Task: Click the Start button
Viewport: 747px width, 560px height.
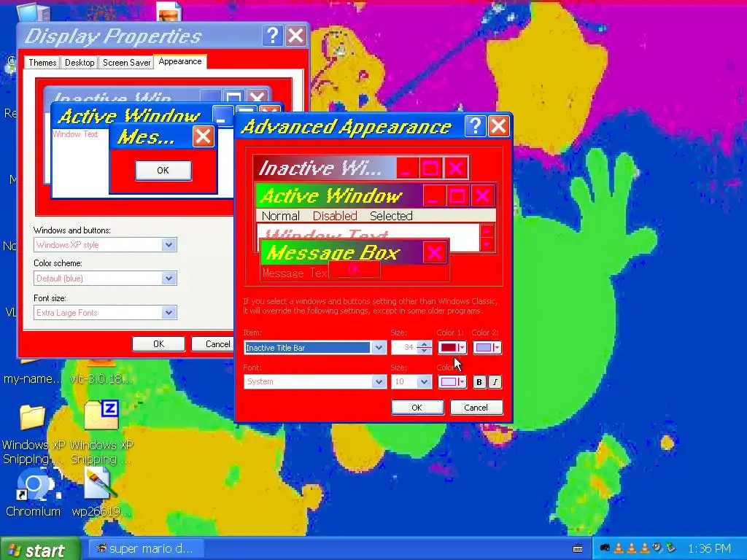Action: pos(40,550)
